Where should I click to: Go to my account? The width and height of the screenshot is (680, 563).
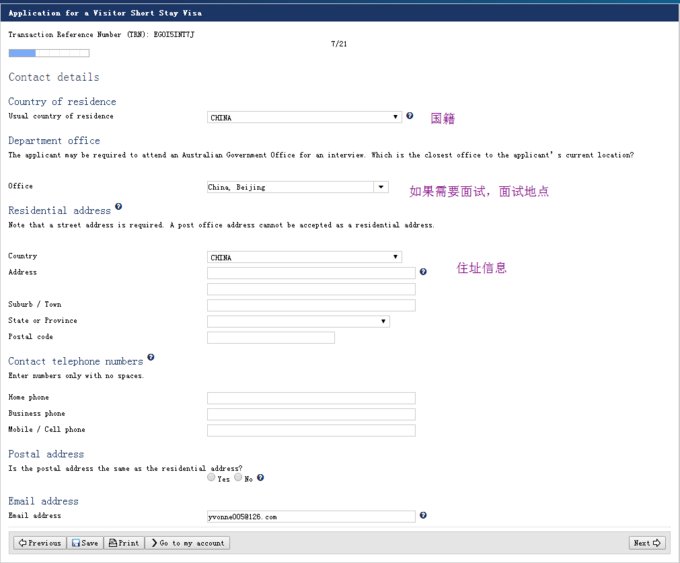tap(187, 543)
